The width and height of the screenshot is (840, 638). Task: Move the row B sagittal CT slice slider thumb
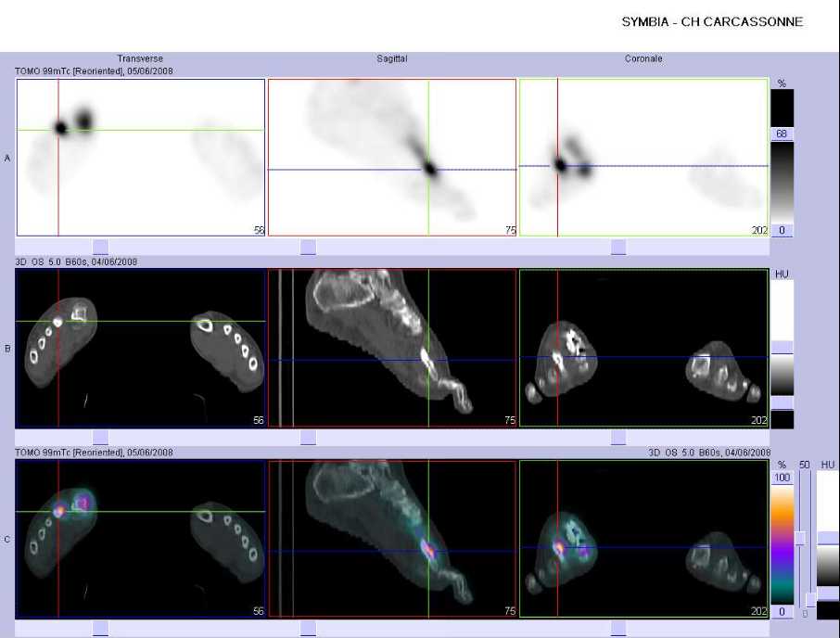click(x=308, y=437)
